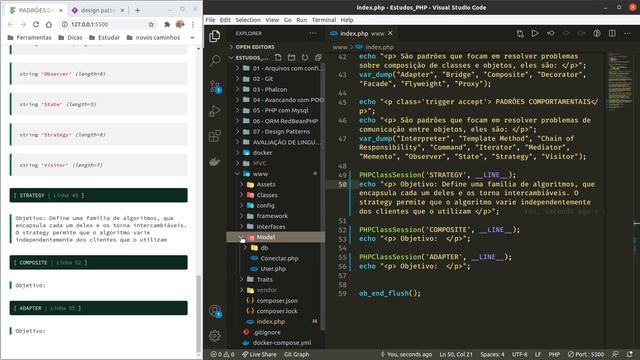Open editor more actions menu
The width and height of the screenshot is (640, 360).
point(628,33)
